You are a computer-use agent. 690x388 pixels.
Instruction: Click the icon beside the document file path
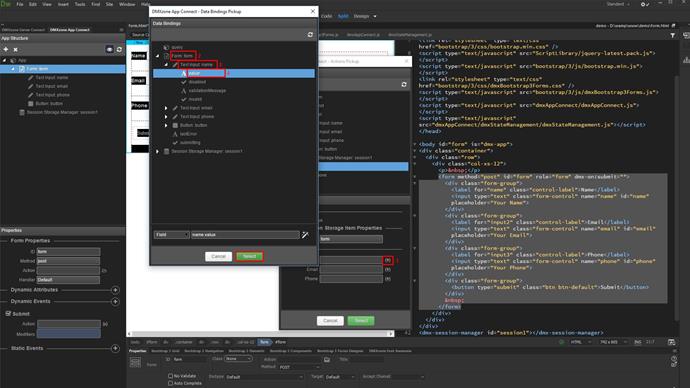(x=674, y=26)
